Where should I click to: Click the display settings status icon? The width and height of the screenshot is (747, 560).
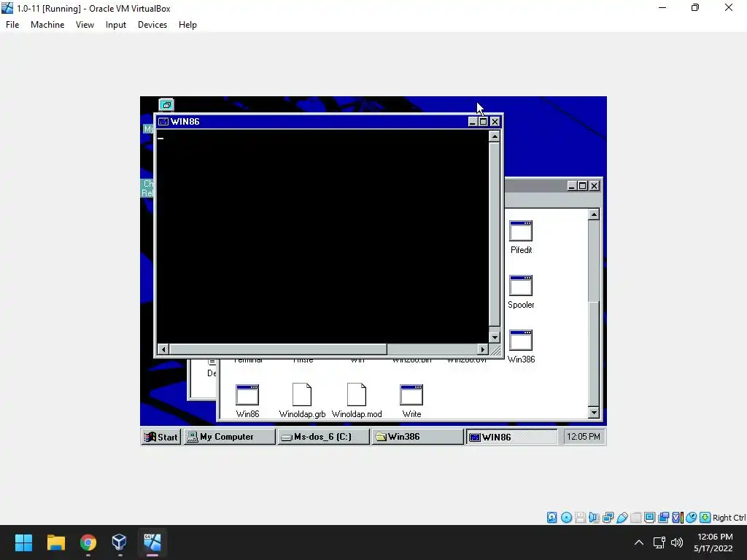click(649, 518)
